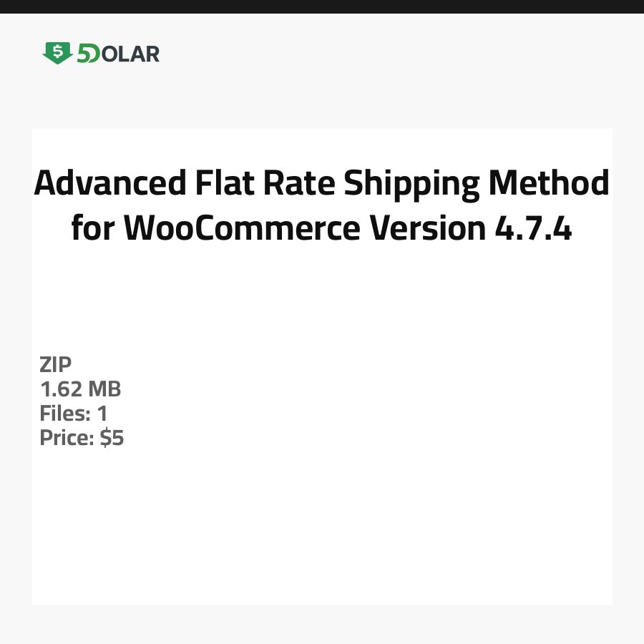Viewport: 644px width, 644px height.
Task: Click the $5 price amount
Action: coord(112,438)
